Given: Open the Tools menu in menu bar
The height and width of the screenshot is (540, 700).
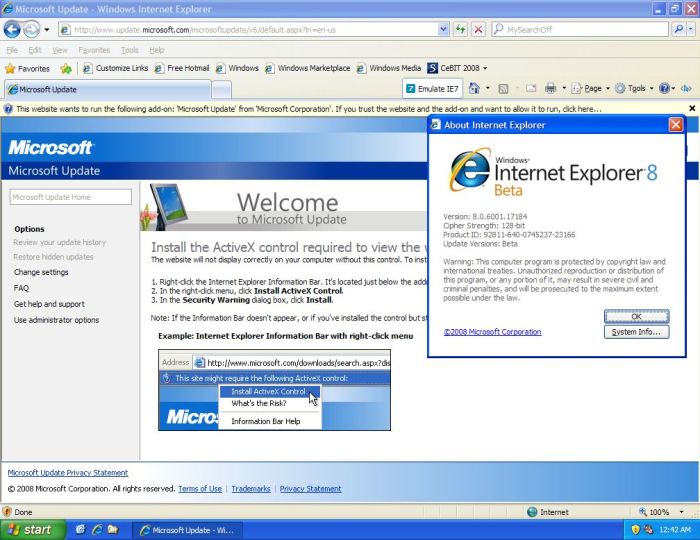Looking at the screenshot, I should coord(129,50).
